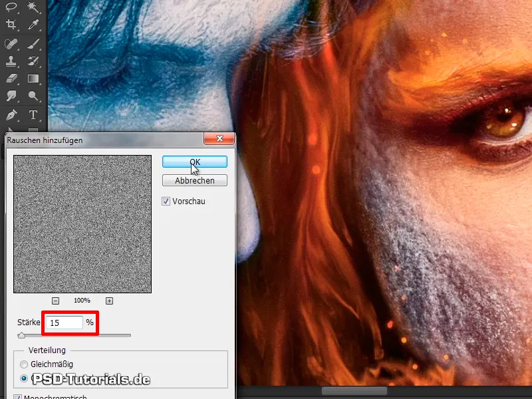Toggle the Vorschau checkbox

pyautogui.click(x=166, y=201)
